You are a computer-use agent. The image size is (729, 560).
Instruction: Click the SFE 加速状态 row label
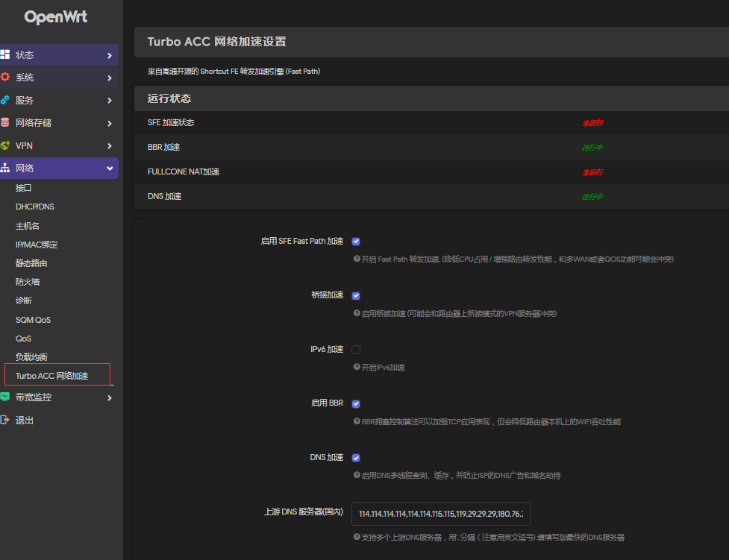(171, 123)
